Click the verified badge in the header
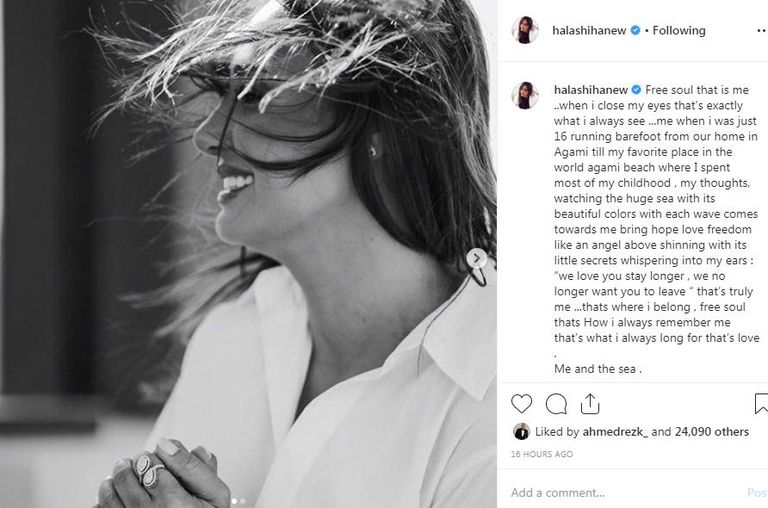 point(635,30)
